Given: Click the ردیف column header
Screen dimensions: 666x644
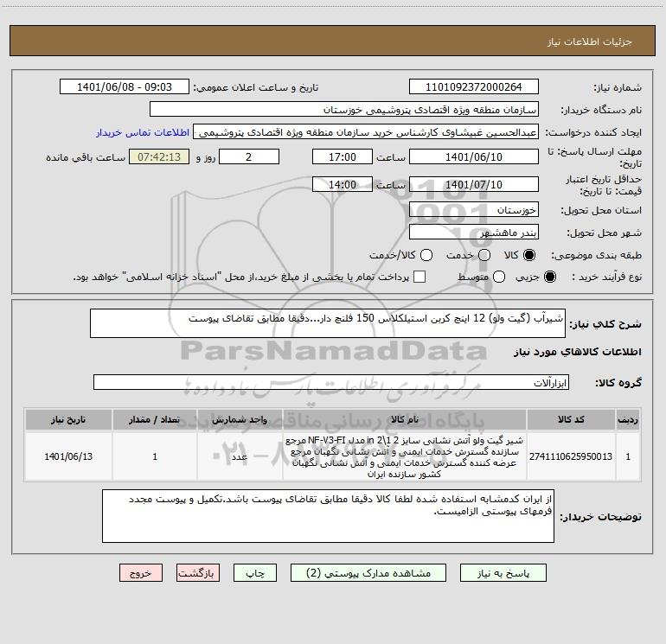Looking at the screenshot, I should point(628,419).
